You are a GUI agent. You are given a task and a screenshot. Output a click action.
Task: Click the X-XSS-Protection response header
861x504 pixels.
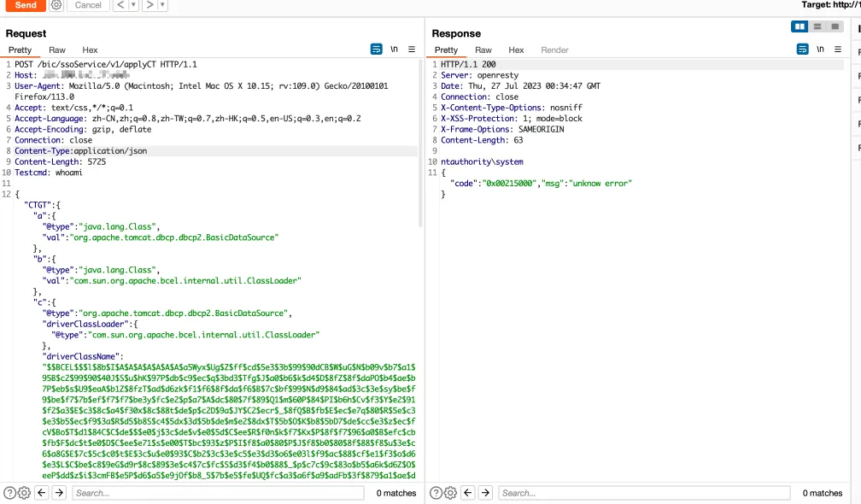coord(512,119)
